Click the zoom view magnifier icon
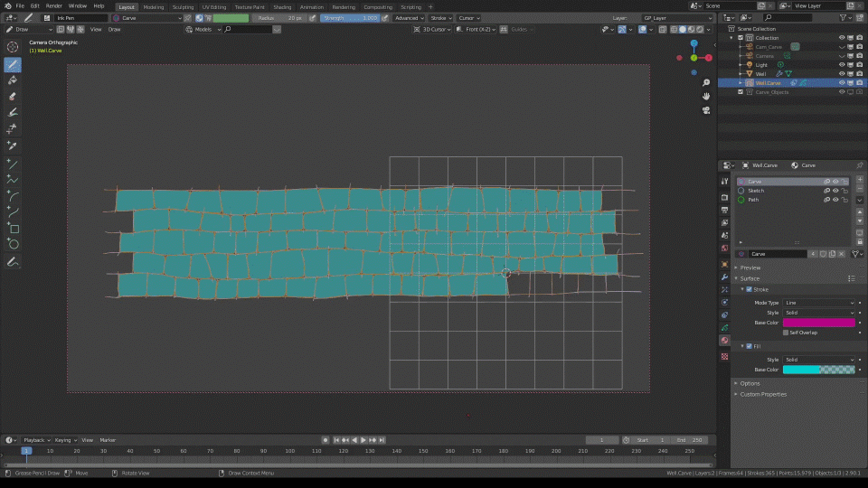868x488 pixels. coord(706,82)
